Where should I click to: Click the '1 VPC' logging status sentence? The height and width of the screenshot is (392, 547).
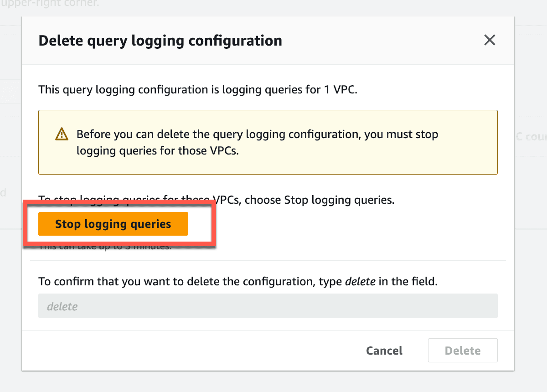pos(198,89)
